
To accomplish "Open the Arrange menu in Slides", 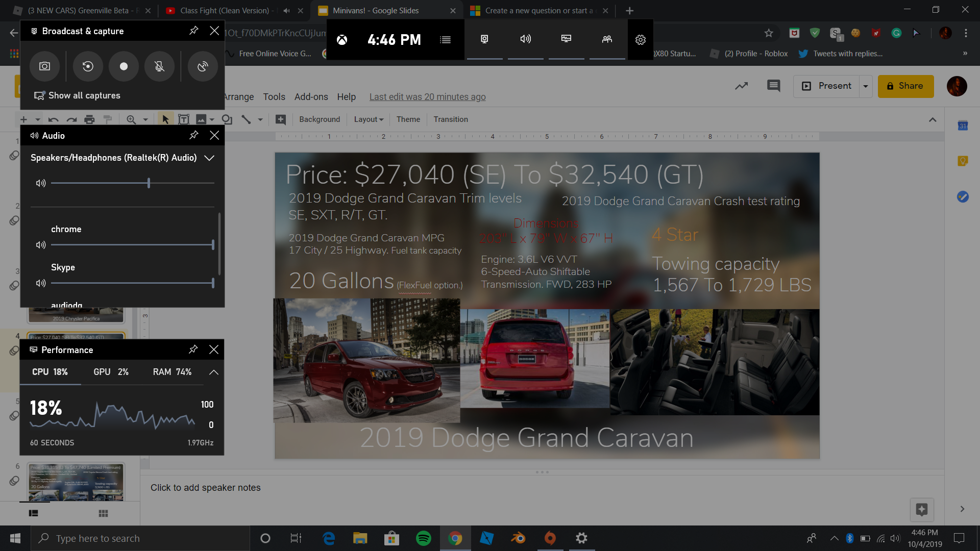I will [237, 96].
